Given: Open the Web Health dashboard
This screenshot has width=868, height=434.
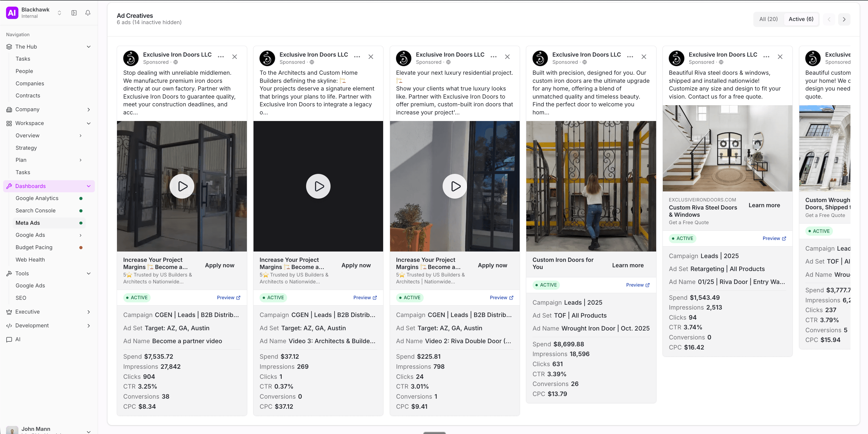Looking at the screenshot, I should click(30, 260).
